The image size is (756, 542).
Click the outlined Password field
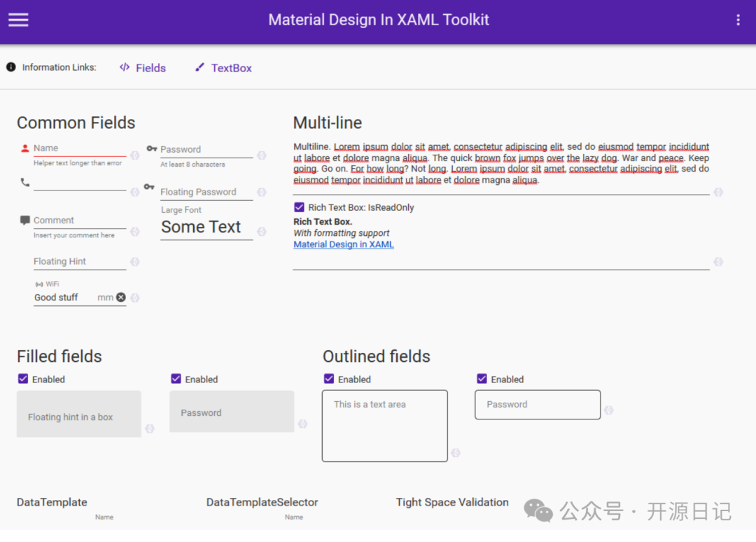pos(538,405)
